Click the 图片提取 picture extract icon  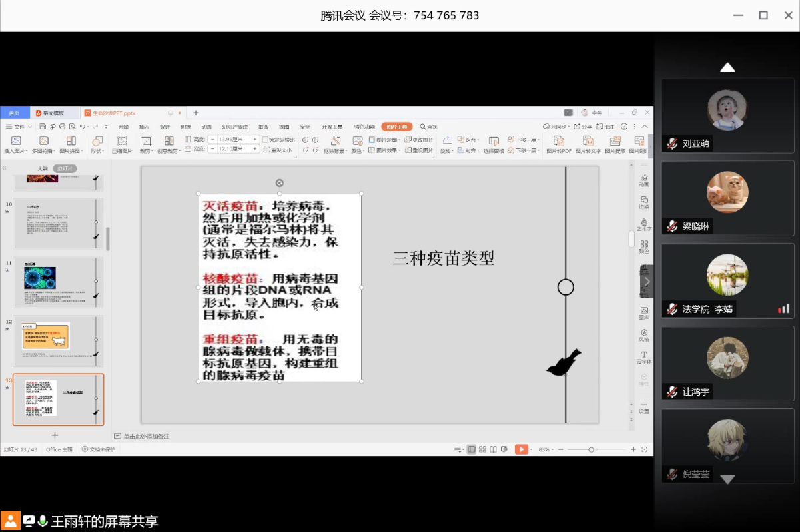pyautogui.click(x=615, y=141)
